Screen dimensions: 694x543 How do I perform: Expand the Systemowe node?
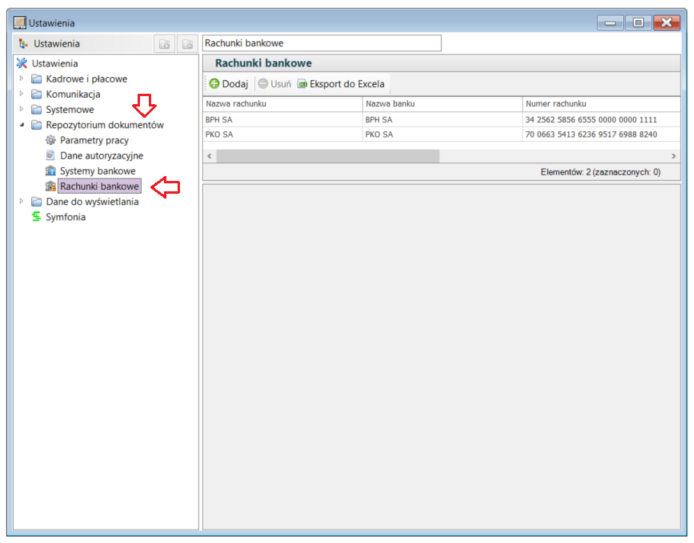(x=21, y=109)
